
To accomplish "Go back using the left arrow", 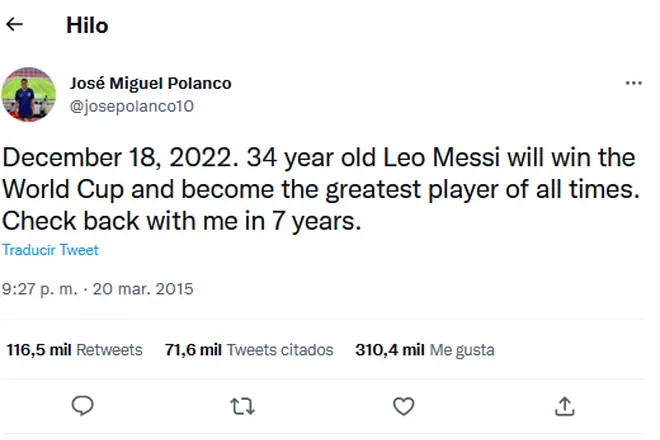I will [x=15, y=26].
